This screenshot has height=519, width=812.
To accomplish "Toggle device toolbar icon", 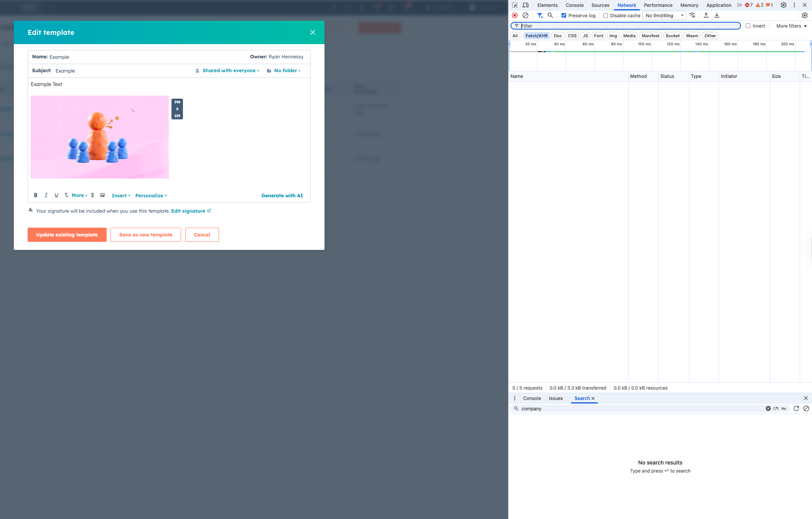I will click(526, 5).
